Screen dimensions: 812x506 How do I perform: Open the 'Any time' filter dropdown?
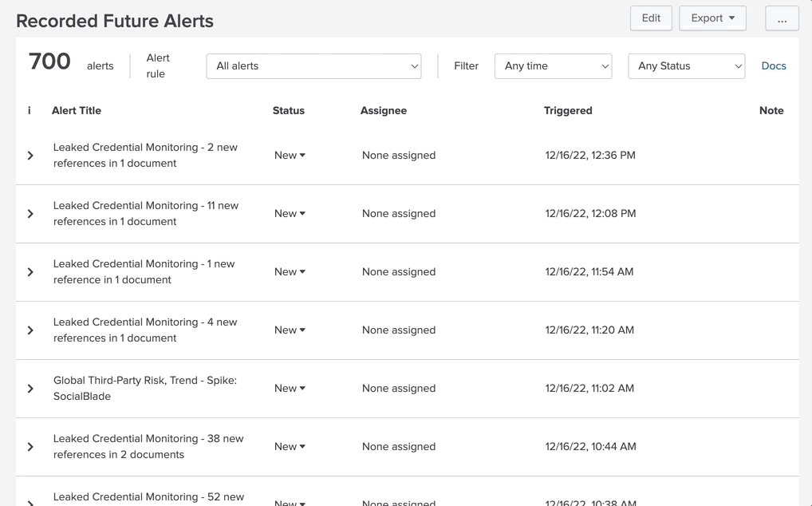point(553,66)
